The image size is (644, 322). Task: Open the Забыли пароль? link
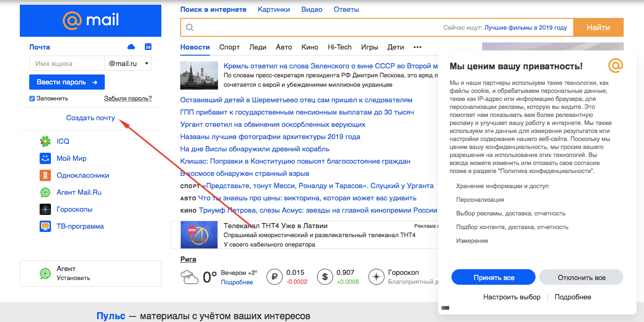(x=128, y=99)
